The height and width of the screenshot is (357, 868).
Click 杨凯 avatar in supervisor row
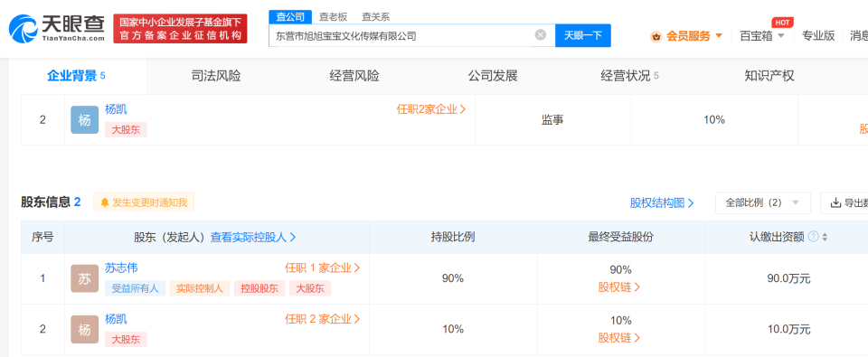(x=84, y=119)
